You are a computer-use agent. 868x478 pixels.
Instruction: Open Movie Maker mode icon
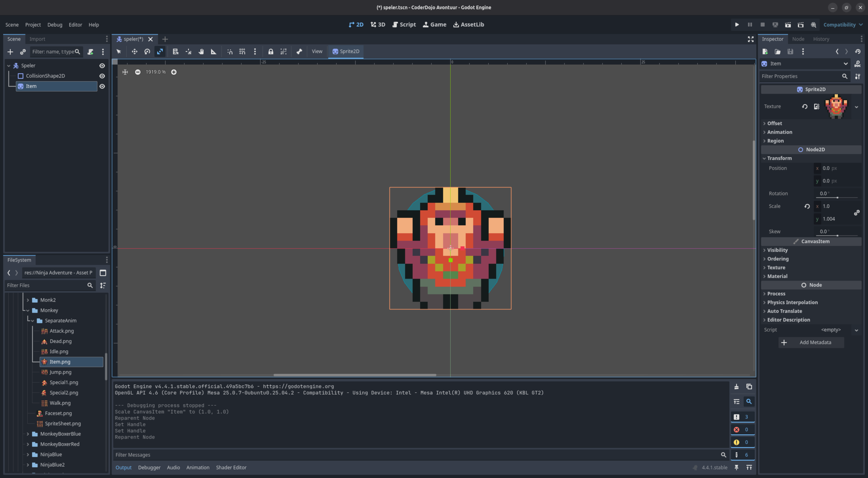click(x=813, y=25)
